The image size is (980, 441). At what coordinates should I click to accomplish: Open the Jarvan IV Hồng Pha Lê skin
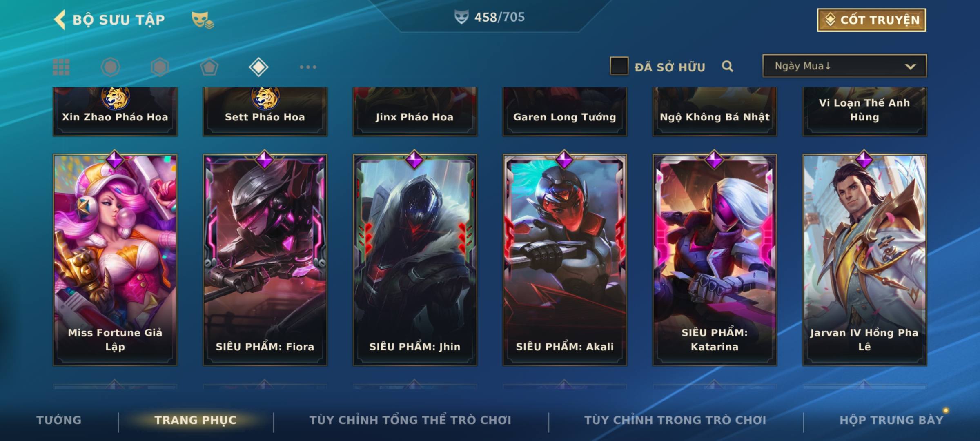coord(864,260)
